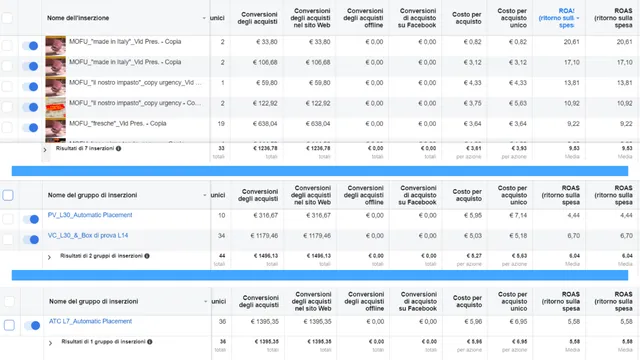Click the unici total value 33
Screen dimensions: 640x360
(x=222, y=149)
